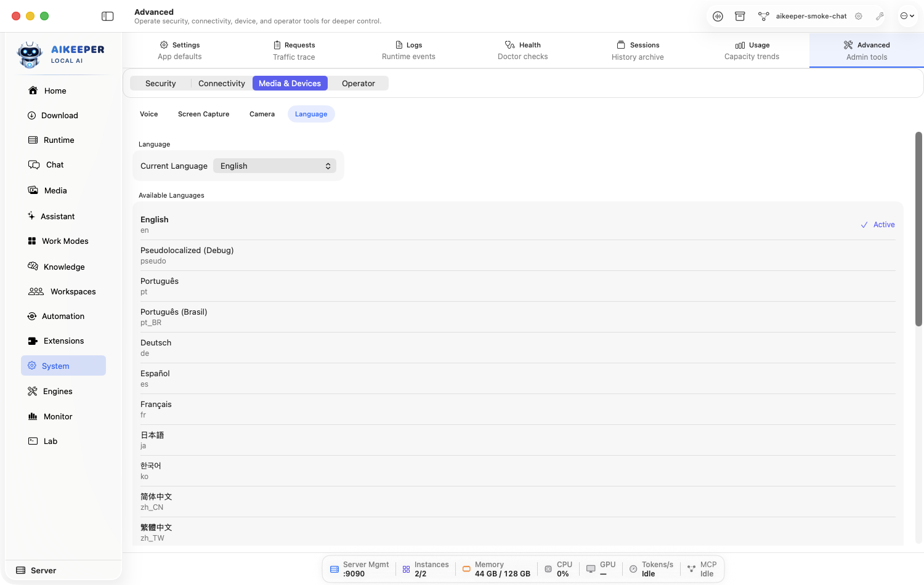This screenshot has height=585, width=924.
Task: Open the archive box icon in toolbar
Action: tap(740, 16)
